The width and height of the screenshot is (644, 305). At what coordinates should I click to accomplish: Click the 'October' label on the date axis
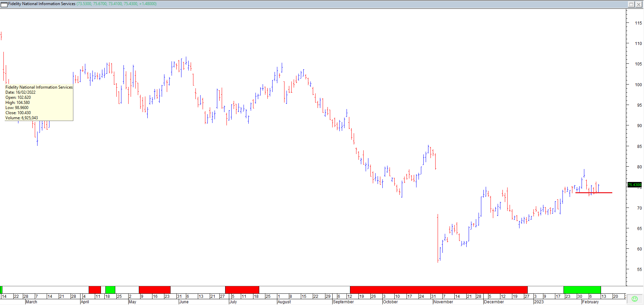(390, 302)
